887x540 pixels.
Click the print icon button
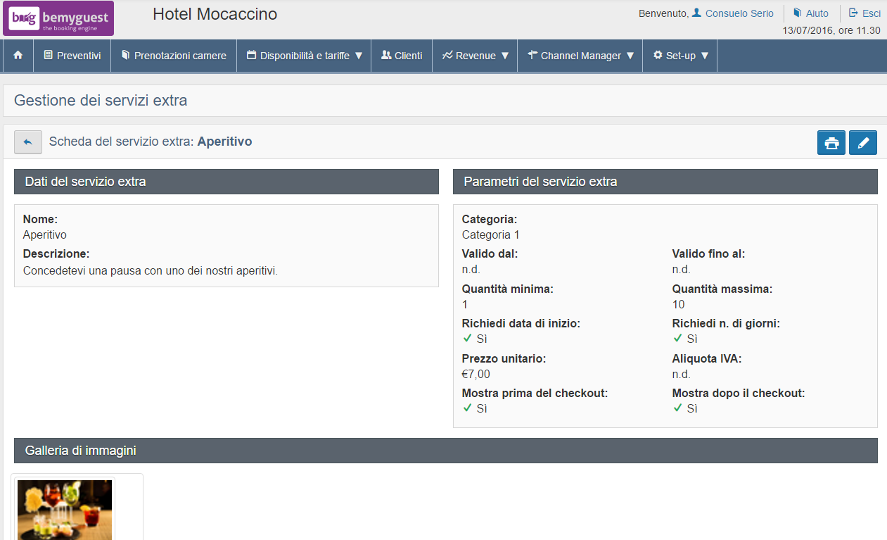pyautogui.click(x=831, y=143)
